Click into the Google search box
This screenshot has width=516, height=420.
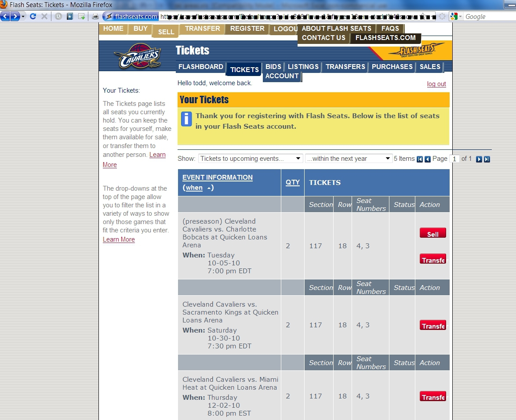coord(490,16)
